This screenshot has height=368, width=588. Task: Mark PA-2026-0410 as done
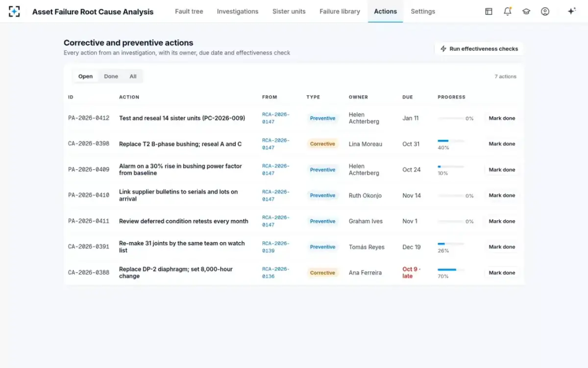pyautogui.click(x=502, y=195)
